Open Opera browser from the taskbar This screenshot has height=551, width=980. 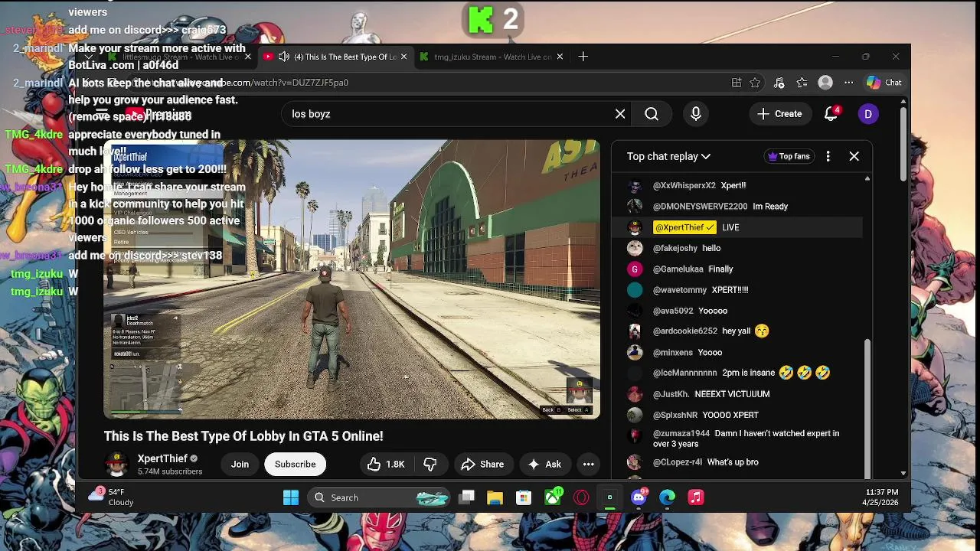581,497
